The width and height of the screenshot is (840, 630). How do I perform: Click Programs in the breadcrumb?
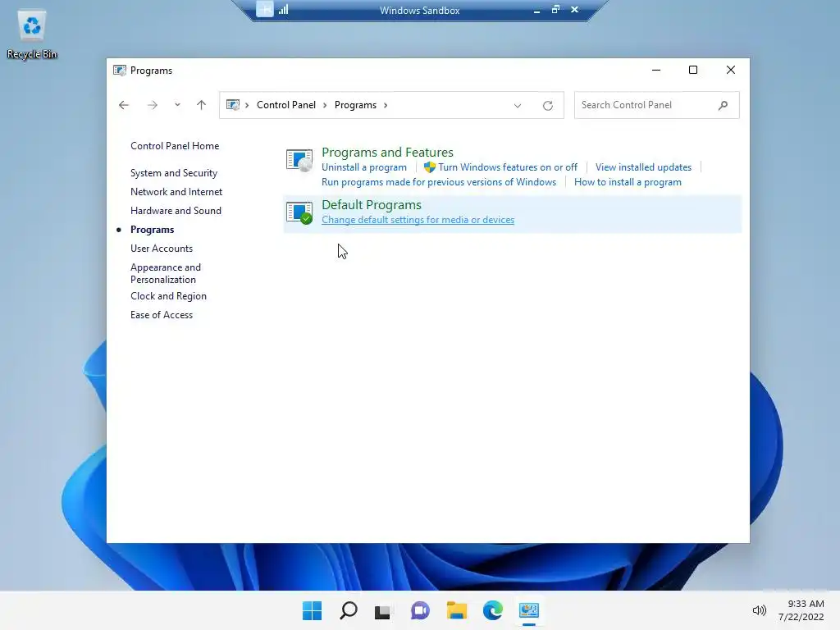point(355,105)
